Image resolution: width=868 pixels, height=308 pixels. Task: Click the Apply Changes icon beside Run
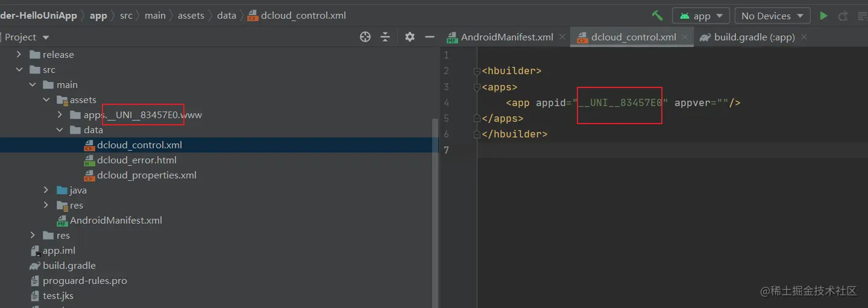point(843,16)
